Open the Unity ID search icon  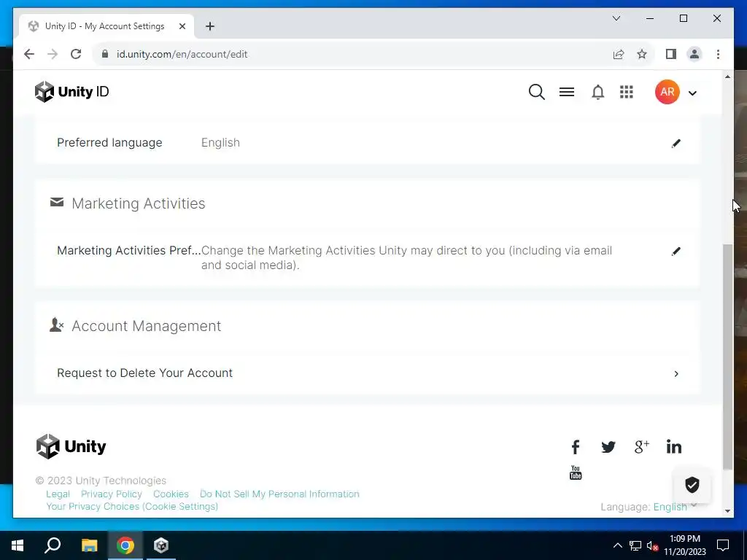tap(536, 92)
